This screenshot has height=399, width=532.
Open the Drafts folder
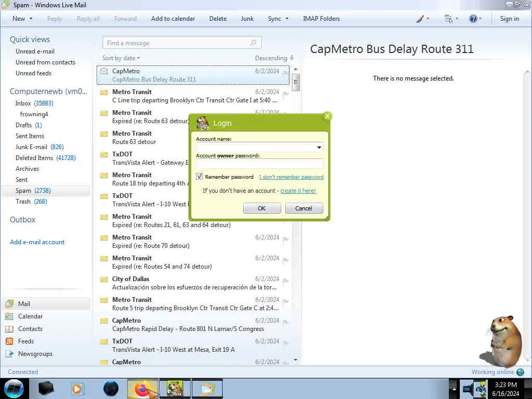coord(29,125)
